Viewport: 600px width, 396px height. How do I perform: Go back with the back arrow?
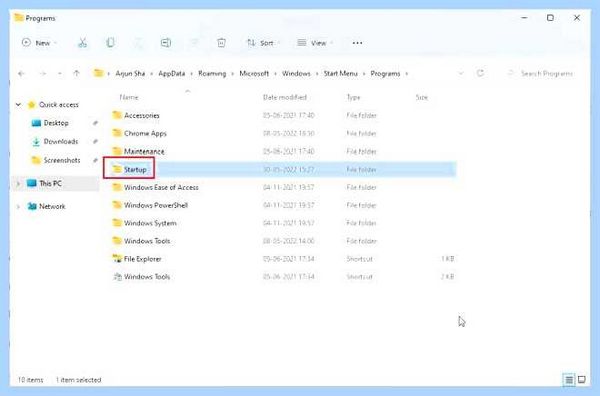[x=21, y=73]
